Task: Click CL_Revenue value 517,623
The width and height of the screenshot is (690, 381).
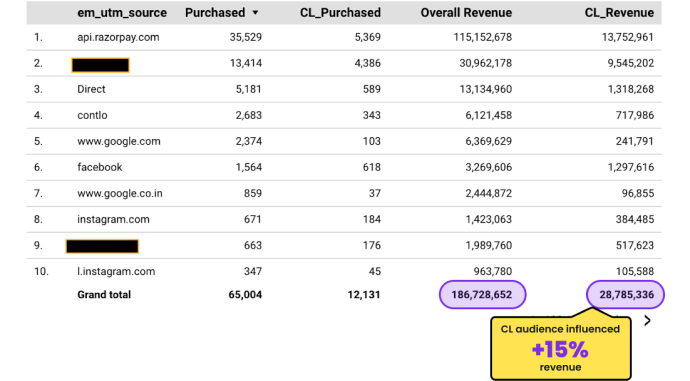Action: tap(635, 245)
